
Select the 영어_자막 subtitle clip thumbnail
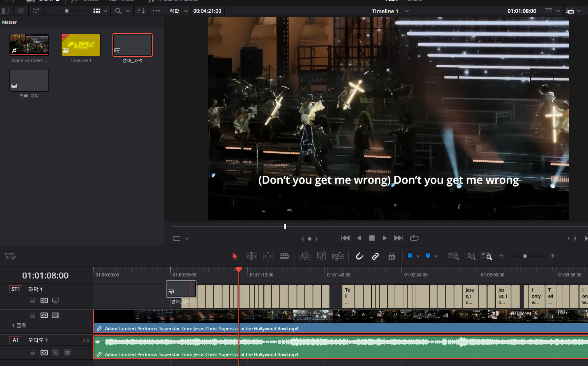tap(133, 45)
